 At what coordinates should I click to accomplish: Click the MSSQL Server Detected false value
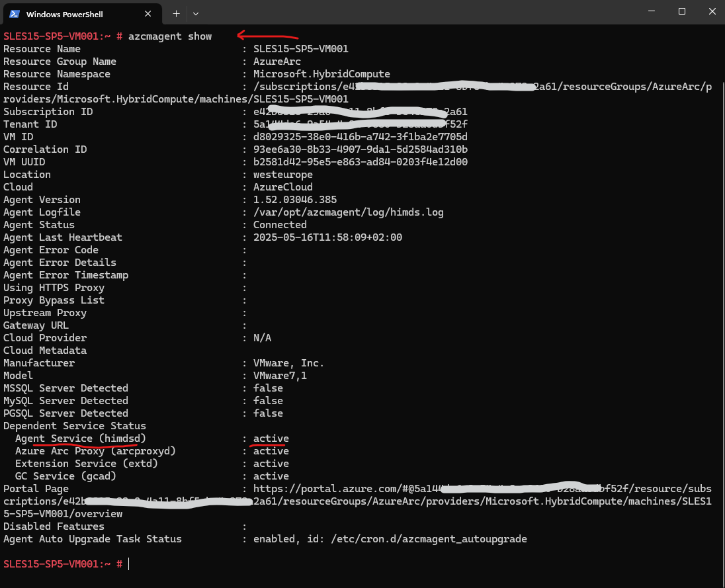coord(268,388)
